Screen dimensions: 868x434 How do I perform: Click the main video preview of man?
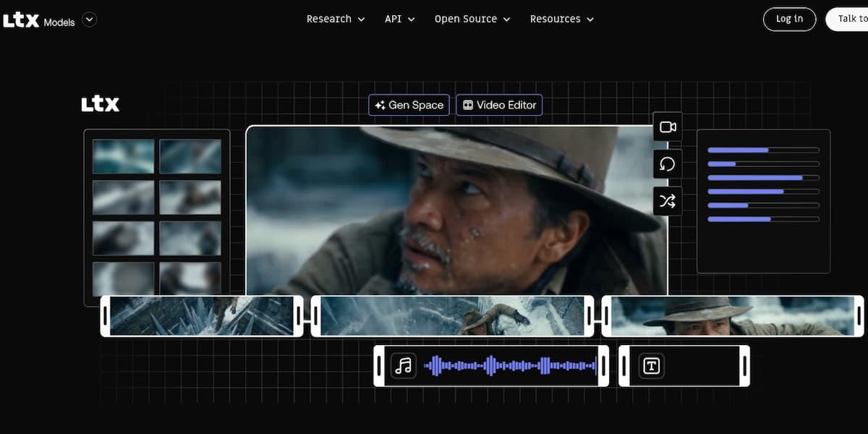(457, 210)
